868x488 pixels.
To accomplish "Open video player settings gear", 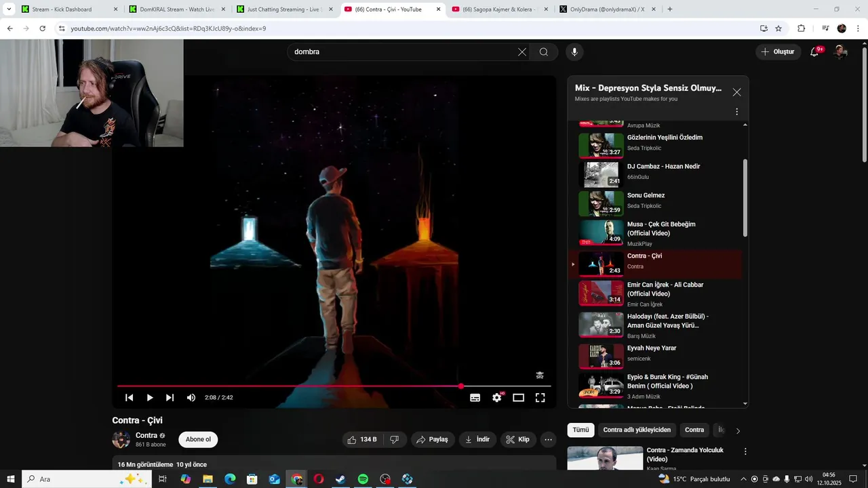I will click(497, 398).
